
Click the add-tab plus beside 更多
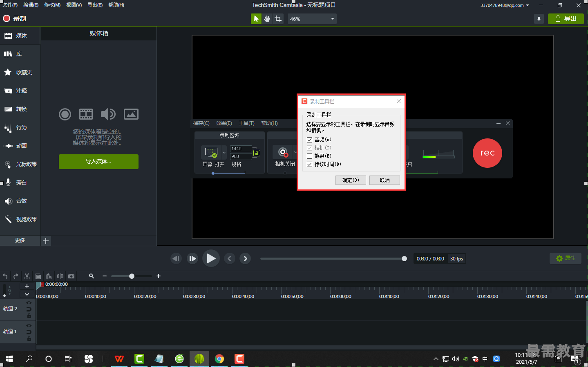click(x=46, y=241)
